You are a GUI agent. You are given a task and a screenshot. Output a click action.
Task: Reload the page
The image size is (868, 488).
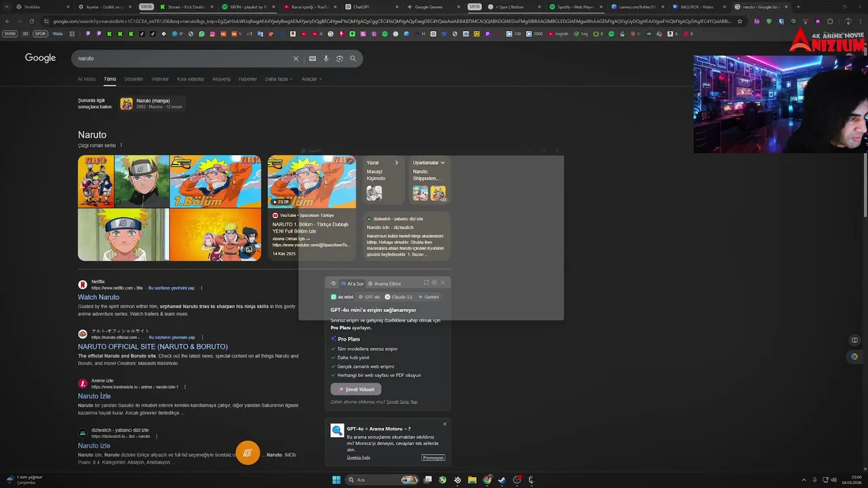(x=31, y=21)
